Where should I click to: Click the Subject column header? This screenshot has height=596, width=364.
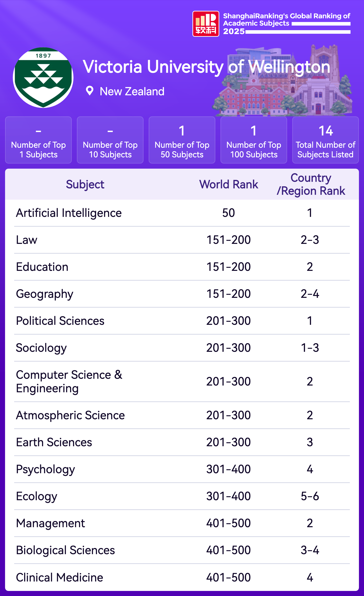pyautogui.click(x=85, y=184)
